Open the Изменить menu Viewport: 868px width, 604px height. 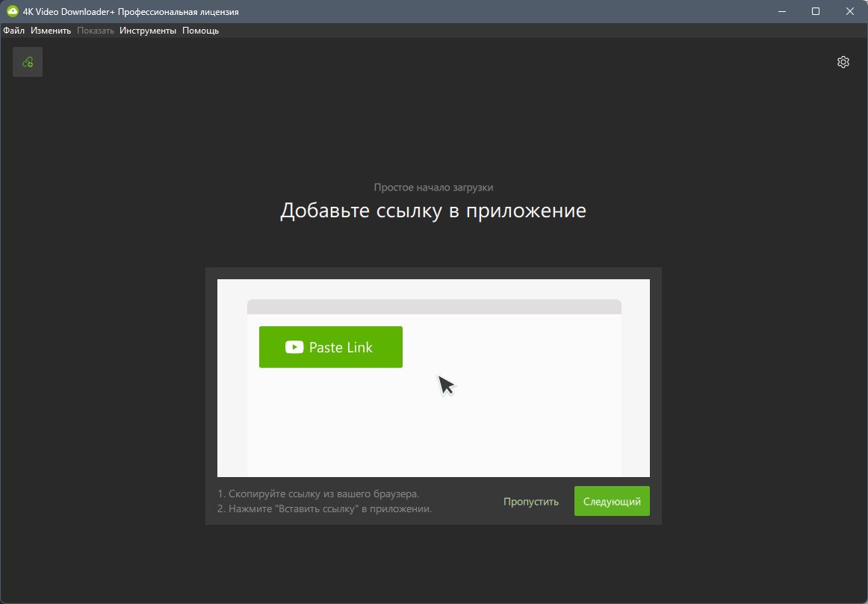coord(51,31)
